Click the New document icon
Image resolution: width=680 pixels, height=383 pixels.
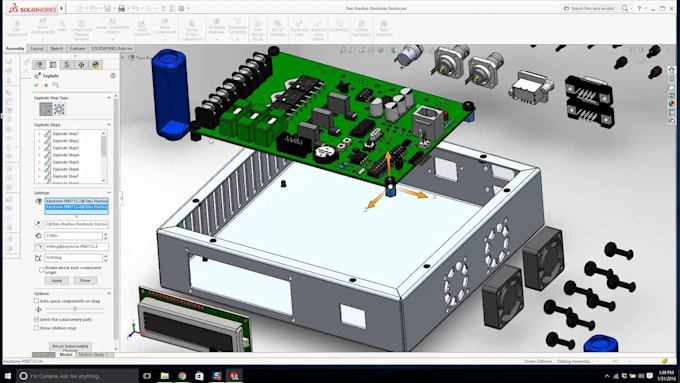click(80, 8)
